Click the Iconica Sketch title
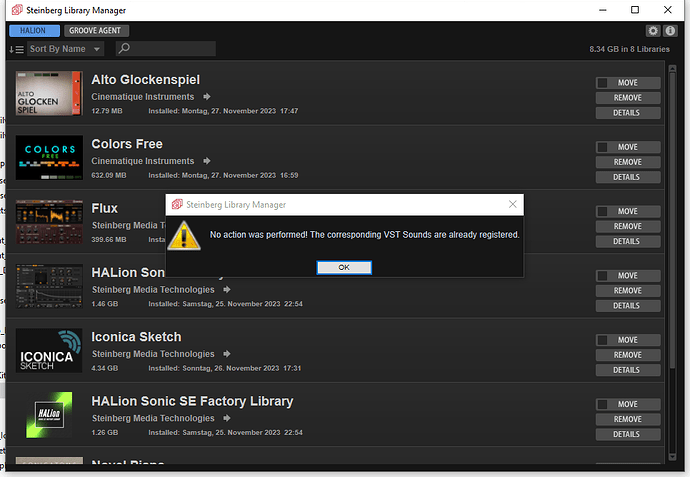 tap(136, 337)
